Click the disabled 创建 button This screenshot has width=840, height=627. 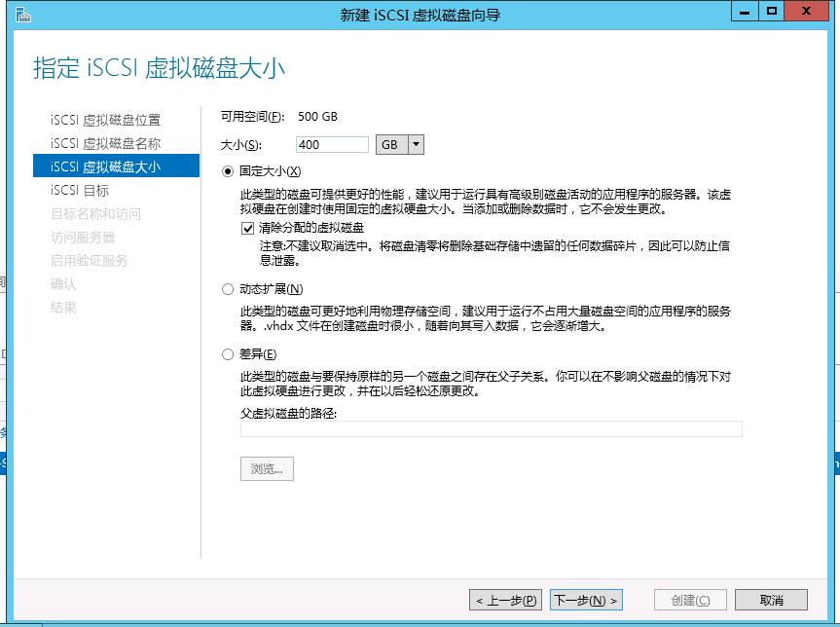[x=690, y=600]
